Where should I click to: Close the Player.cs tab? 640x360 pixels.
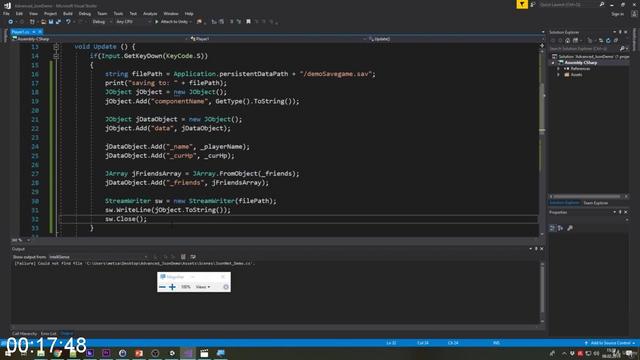(40, 32)
